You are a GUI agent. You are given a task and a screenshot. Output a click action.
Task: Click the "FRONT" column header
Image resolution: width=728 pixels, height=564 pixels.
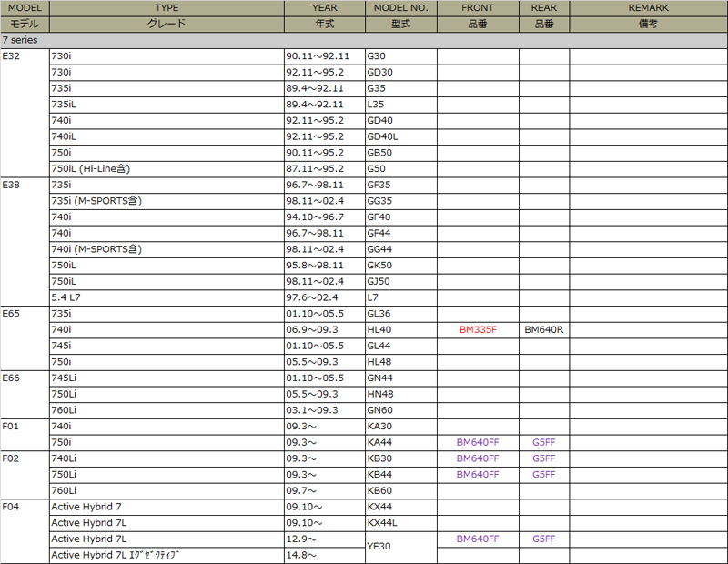tap(478, 8)
